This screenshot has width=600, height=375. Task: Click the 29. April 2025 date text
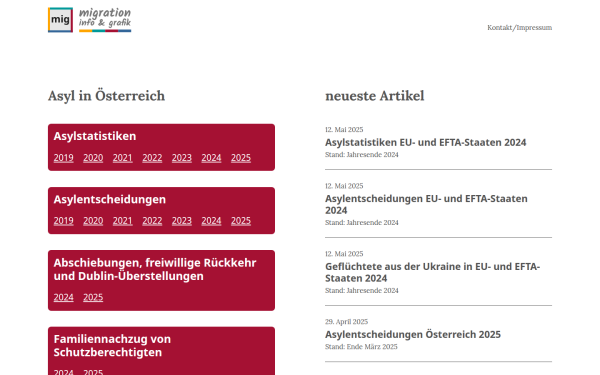click(x=346, y=322)
